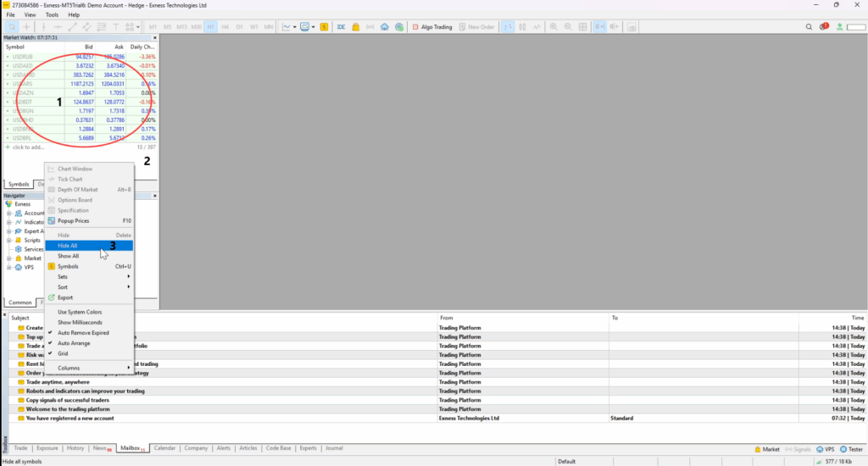Open the Sets submenu arrow
This screenshot has height=466, width=868.
(128, 277)
